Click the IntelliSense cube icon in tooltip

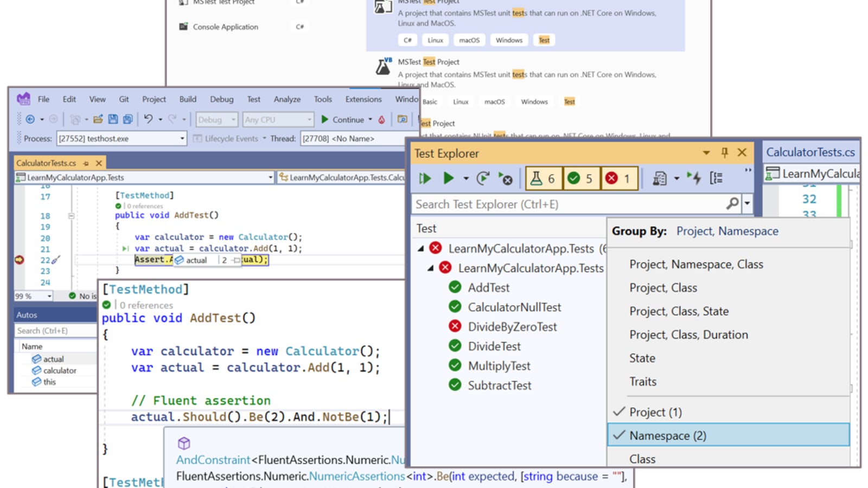click(184, 443)
